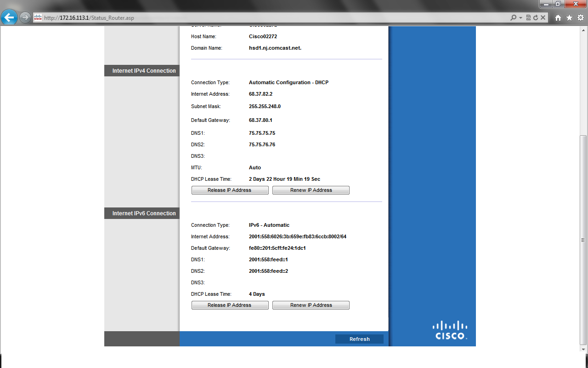Click Renew IP Address under IPv4 Connection
The image size is (588, 368).
[311, 190]
